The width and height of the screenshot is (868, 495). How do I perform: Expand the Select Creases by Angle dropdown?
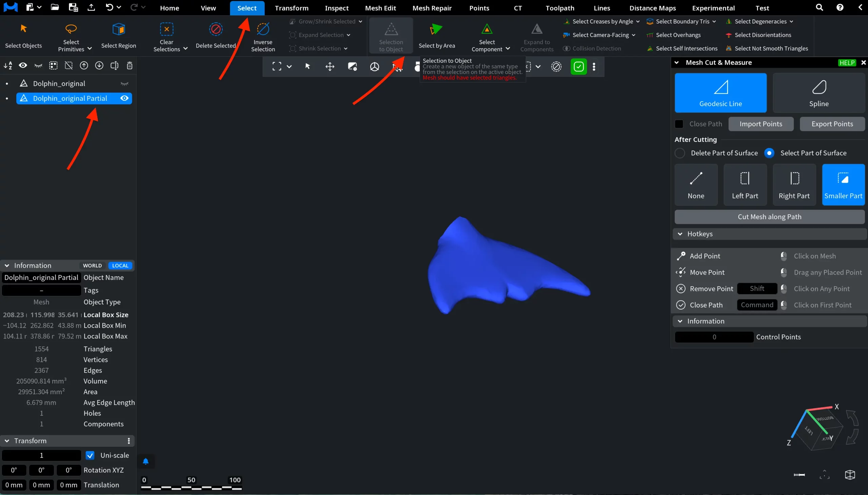point(638,21)
